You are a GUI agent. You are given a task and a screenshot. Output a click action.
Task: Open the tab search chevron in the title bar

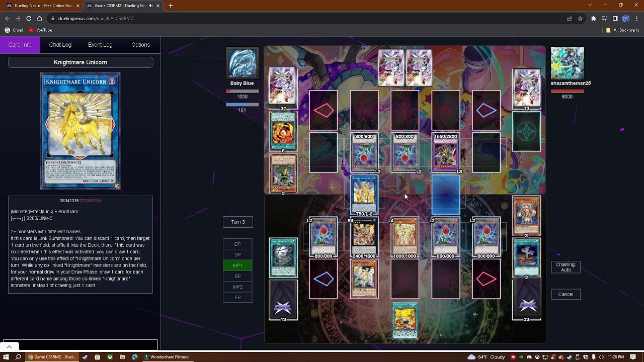coord(590,5)
